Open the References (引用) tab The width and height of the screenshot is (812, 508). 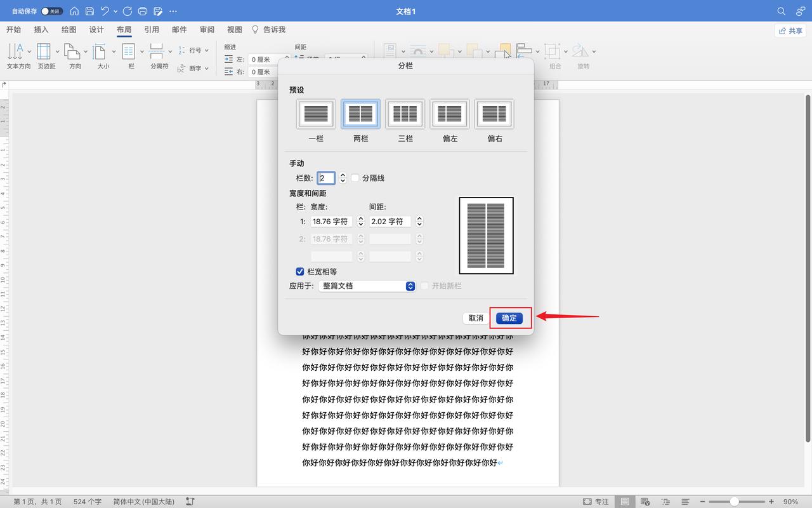[152, 30]
